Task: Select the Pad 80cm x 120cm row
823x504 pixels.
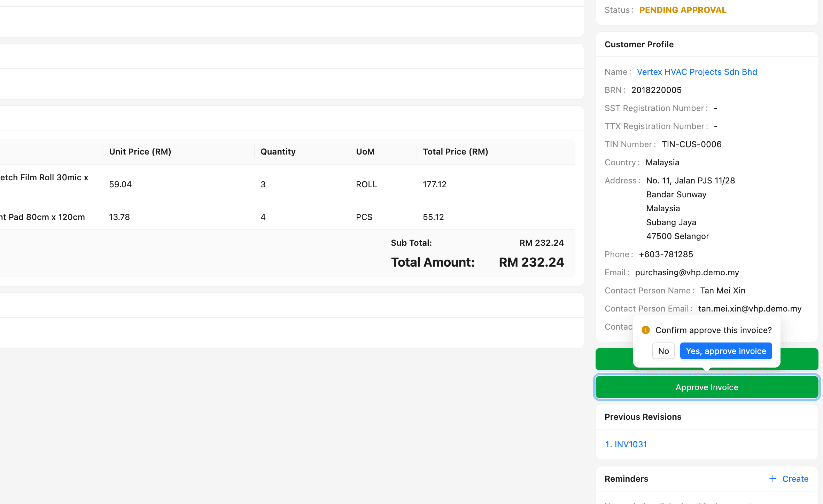Action: (x=42, y=217)
